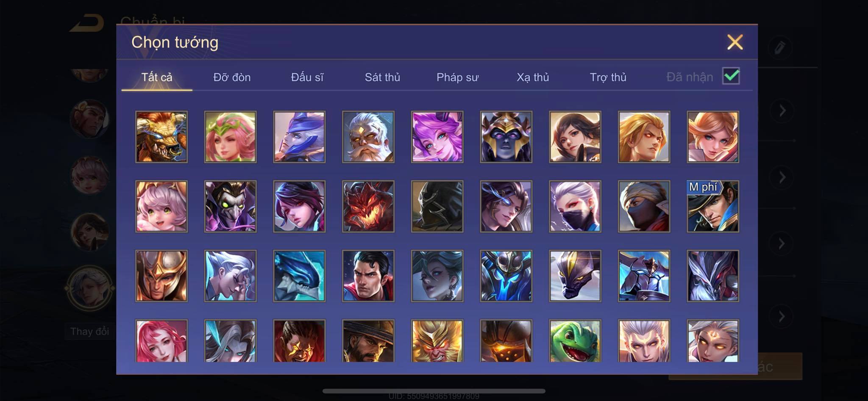Image resolution: width=868 pixels, height=401 pixels.
Task: Click the dimmed 'Thay đổi' button
Action: 89,331
